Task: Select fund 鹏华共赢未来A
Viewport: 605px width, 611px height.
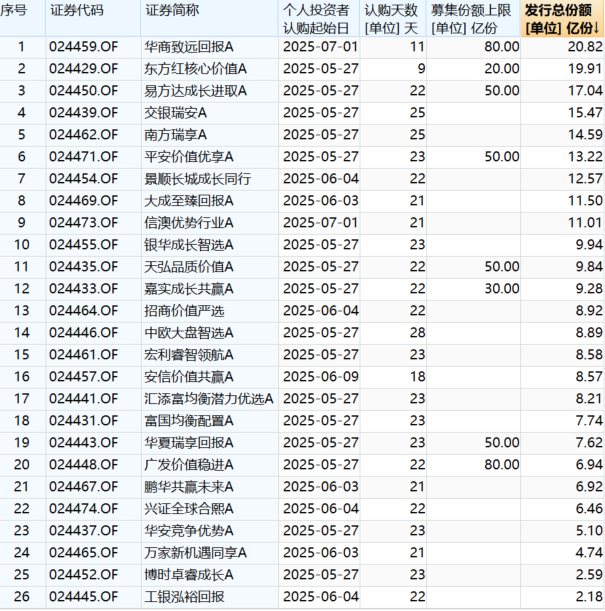Action: point(189,487)
